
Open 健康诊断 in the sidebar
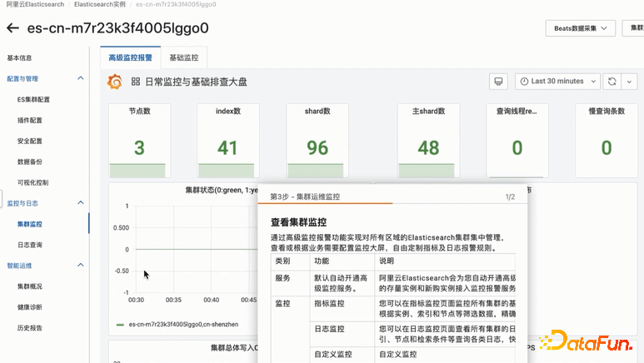[x=29, y=307]
